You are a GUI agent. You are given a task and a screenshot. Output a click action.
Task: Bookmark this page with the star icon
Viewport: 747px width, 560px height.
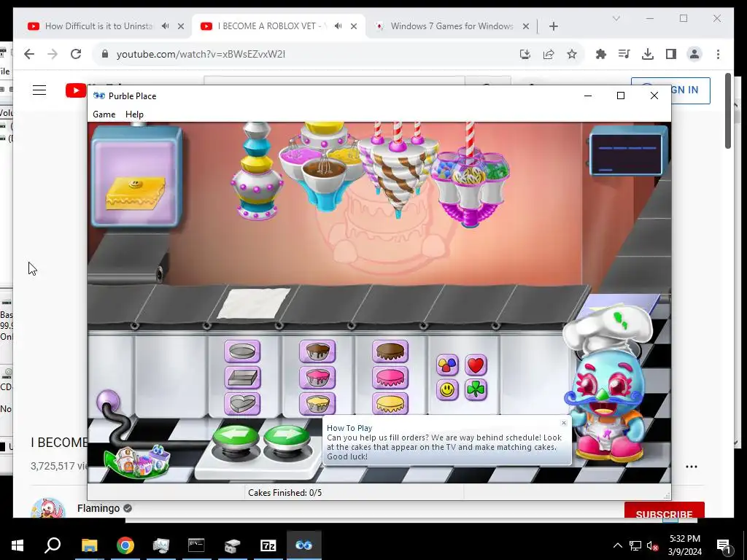572,54
